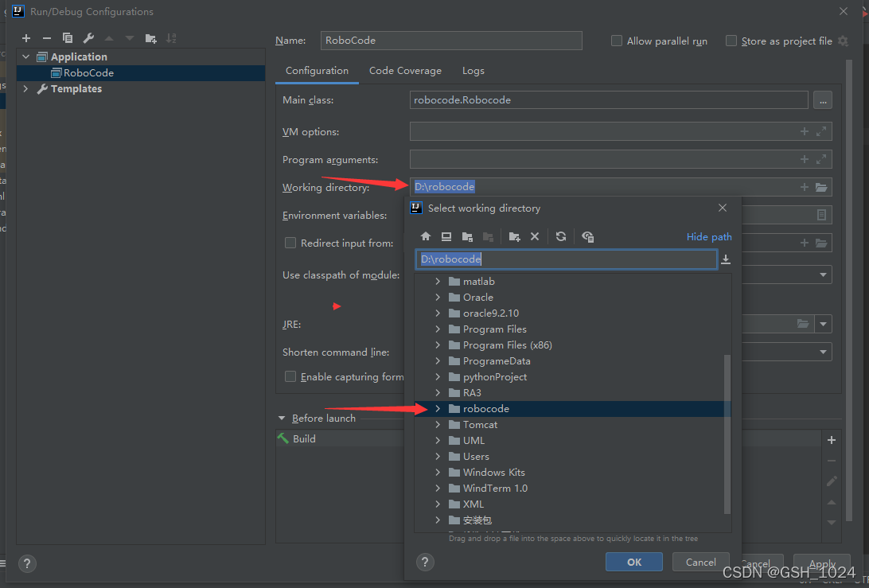Focus the Main class field
The height and width of the screenshot is (588, 869).
pos(609,100)
